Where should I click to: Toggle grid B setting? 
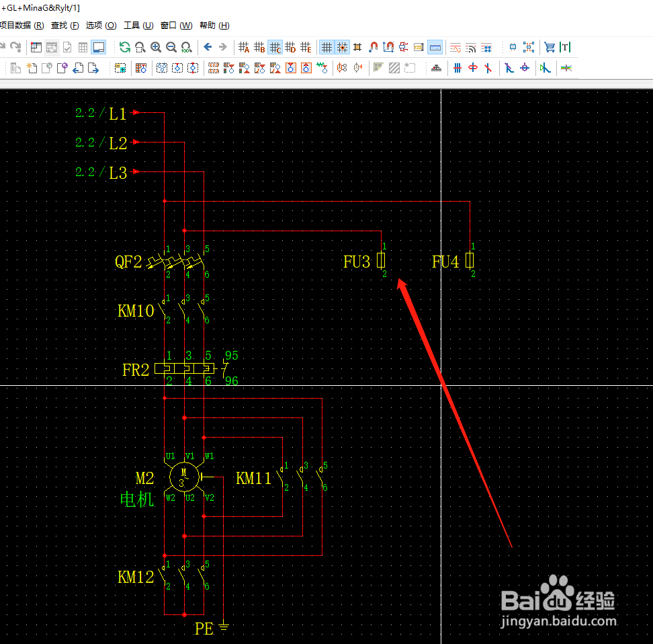pyautogui.click(x=259, y=47)
